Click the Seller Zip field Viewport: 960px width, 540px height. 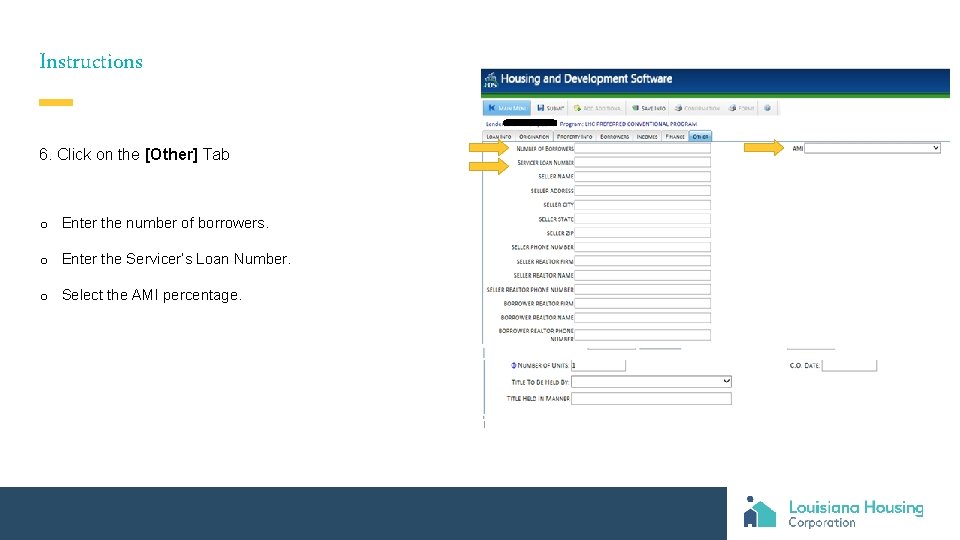pos(642,233)
